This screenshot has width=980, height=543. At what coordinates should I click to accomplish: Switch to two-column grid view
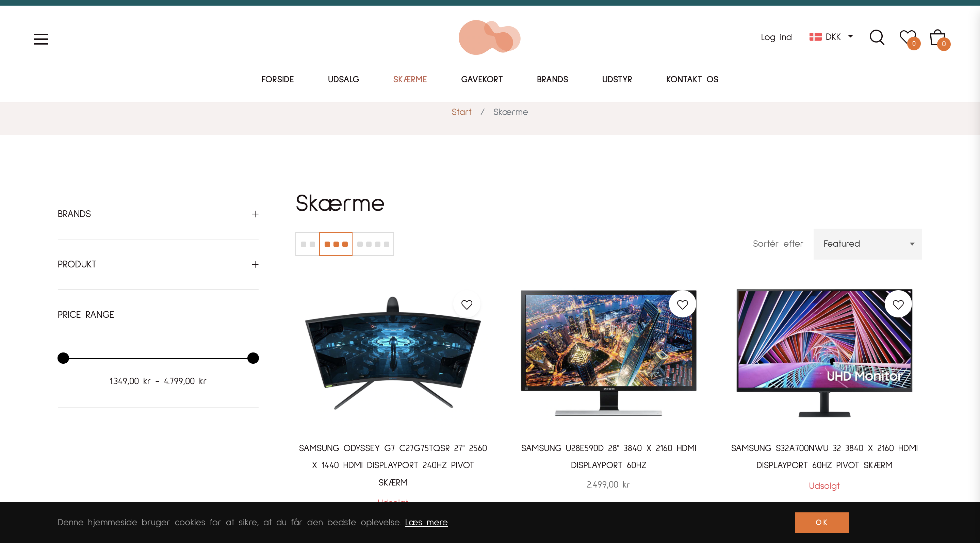pos(308,244)
